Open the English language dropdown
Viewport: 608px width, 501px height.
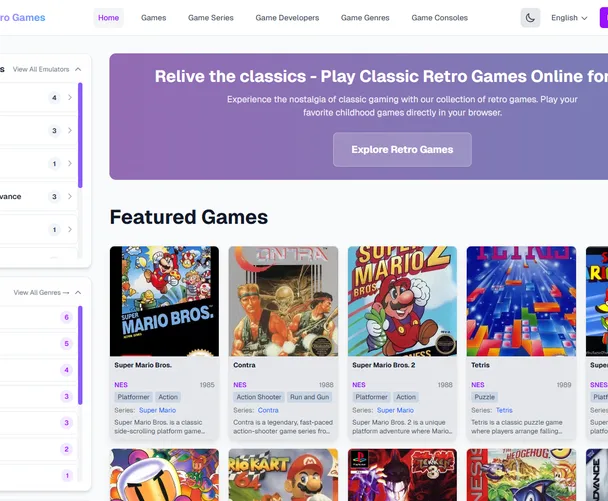(569, 18)
